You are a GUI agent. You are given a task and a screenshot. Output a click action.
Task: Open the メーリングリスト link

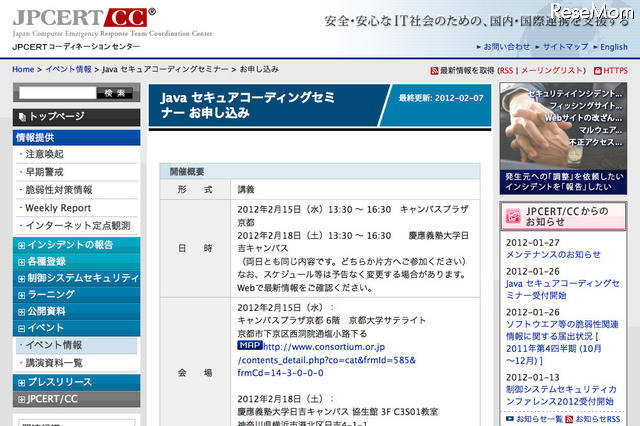point(551,71)
